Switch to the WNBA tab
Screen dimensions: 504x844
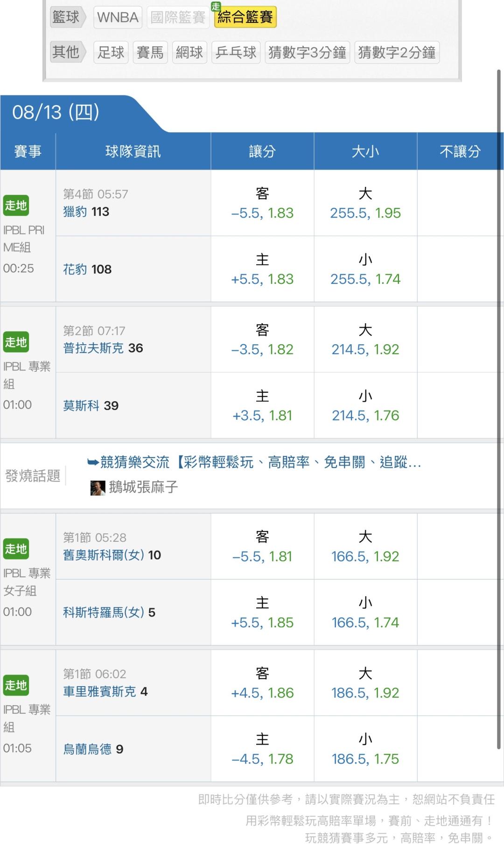(x=118, y=17)
